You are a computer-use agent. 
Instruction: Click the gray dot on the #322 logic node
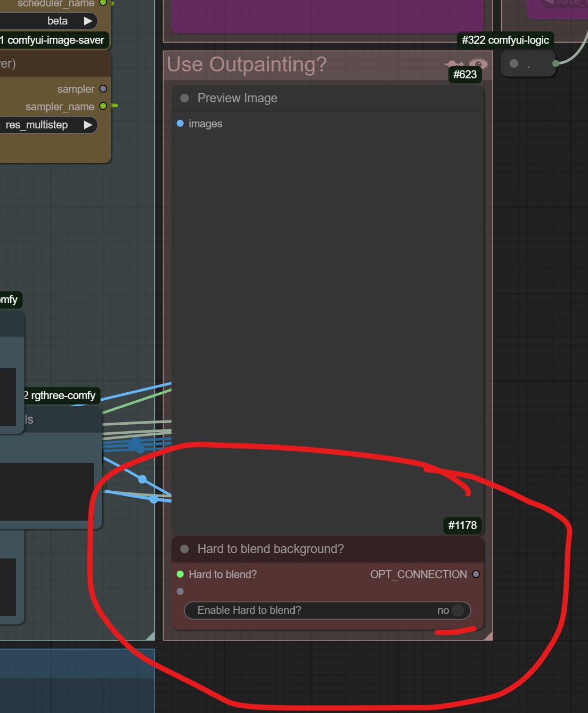pos(514,63)
